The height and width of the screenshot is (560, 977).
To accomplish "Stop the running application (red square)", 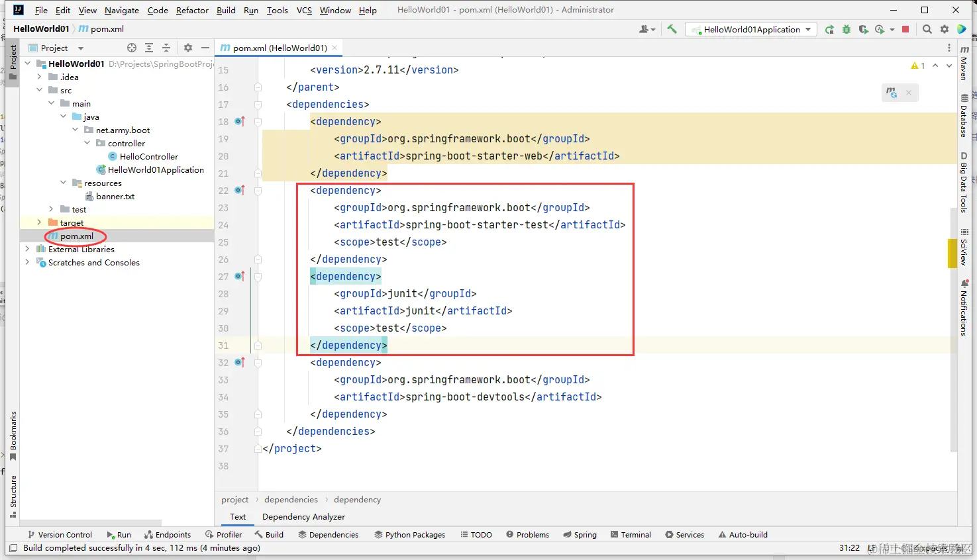I will click(905, 29).
